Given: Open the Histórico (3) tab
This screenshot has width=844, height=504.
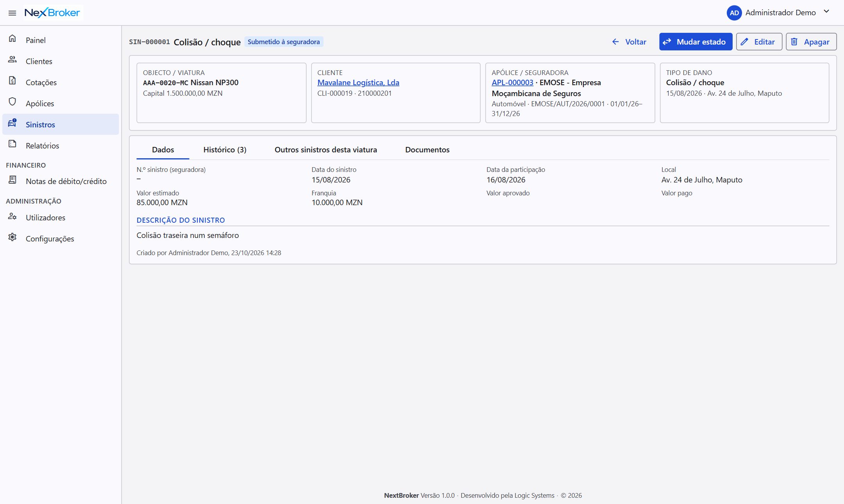Looking at the screenshot, I should pyautogui.click(x=225, y=150).
